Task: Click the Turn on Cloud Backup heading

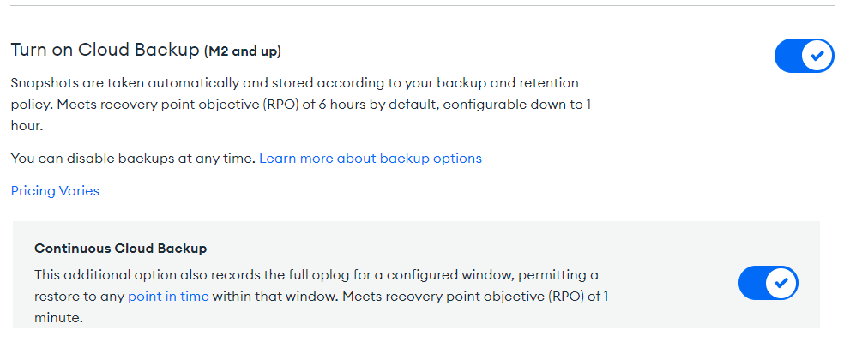Action: pos(105,51)
